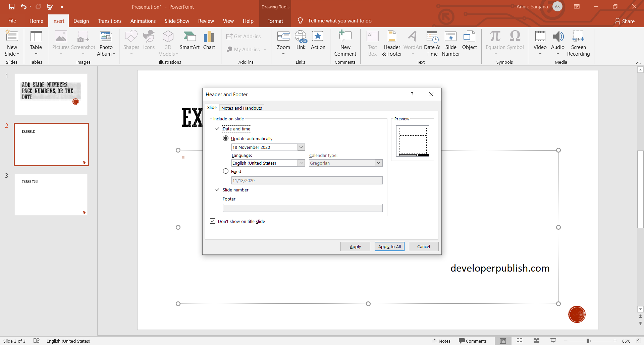The width and height of the screenshot is (644, 345).
Task: Select the Fixed date radio button
Action: pyautogui.click(x=226, y=171)
